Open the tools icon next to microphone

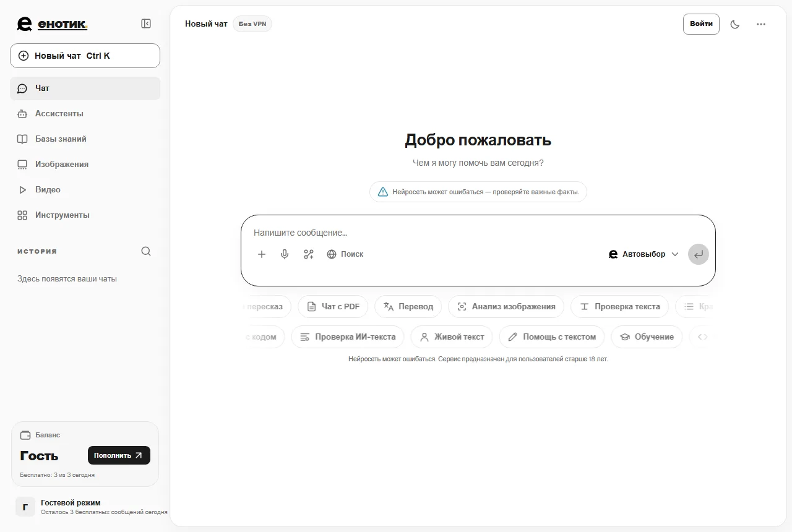coord(309,254)
